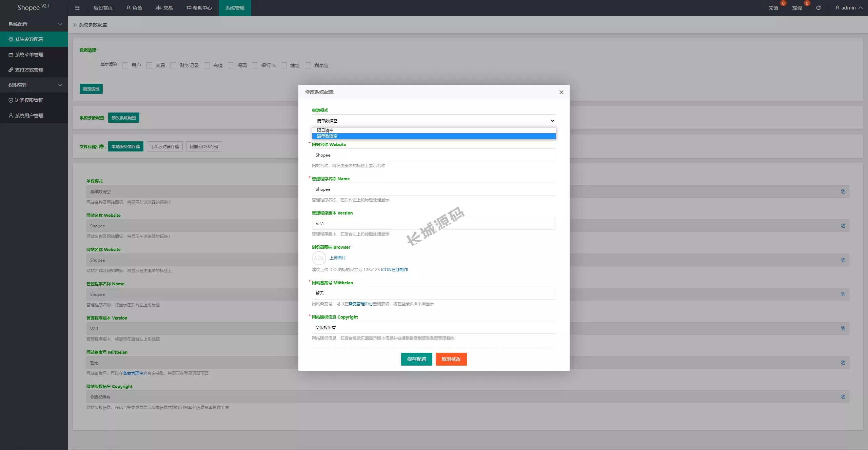
Task: Collapse the 权限管理 sidebar group
Action: click(34, 85)
